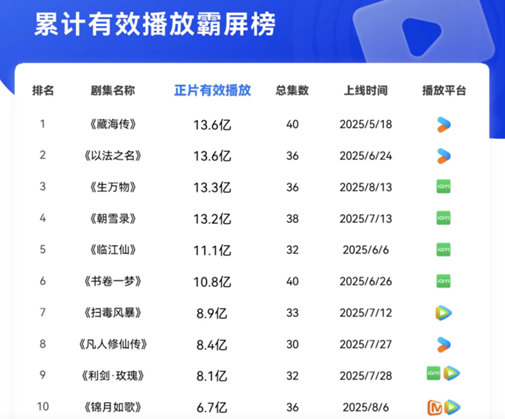This screenshot has height=419, width=505.
Task: Click release date 2025/8/6
Action: tap(366, 407)
